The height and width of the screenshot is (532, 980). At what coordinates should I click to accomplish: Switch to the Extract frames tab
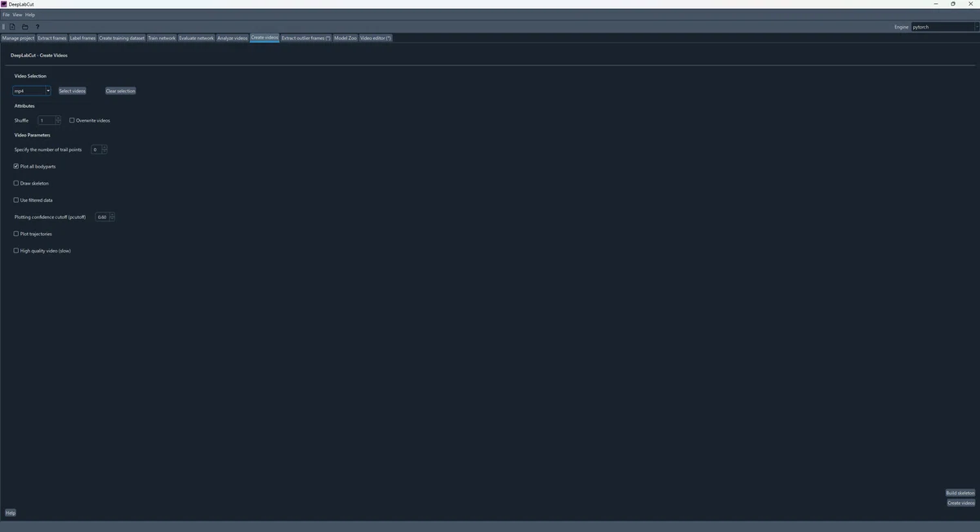click(x=52, y=38)
